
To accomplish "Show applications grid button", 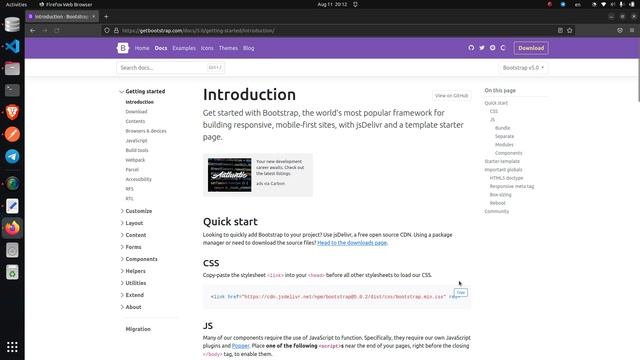I will point(12,347).
